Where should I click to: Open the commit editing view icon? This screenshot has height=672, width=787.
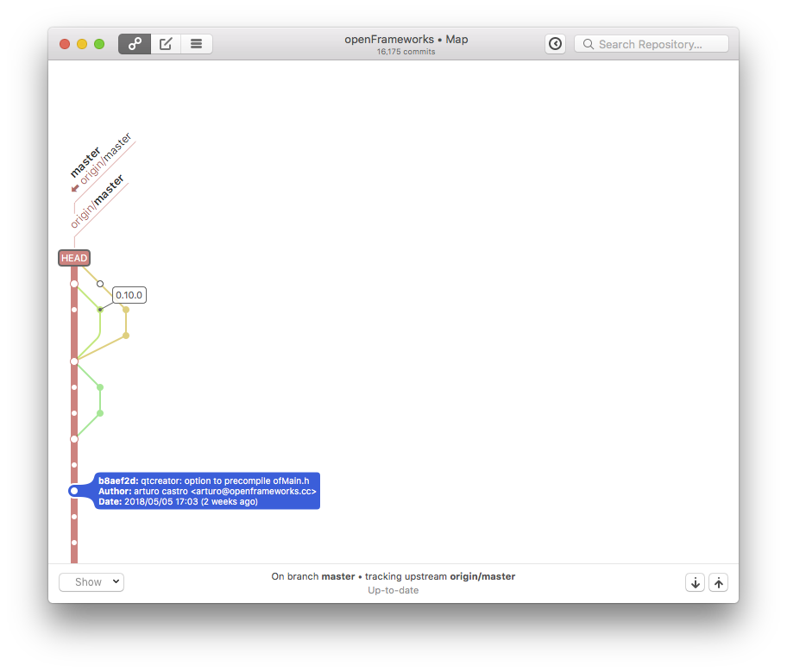coord(166,44)
